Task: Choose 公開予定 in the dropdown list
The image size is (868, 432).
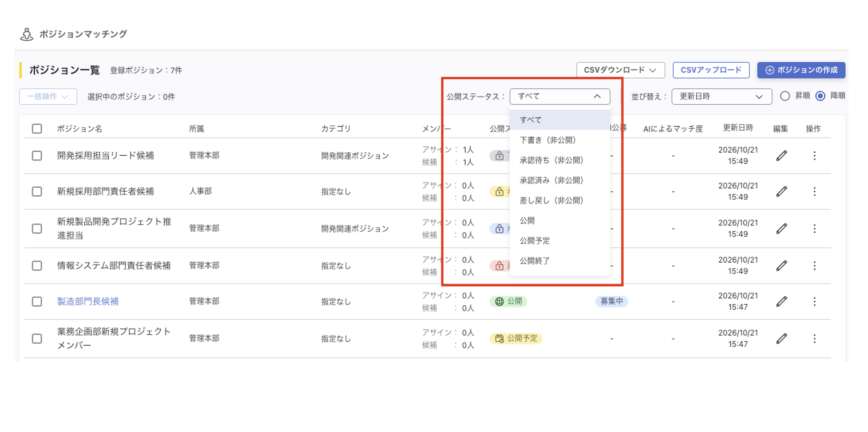Action: (x=560, y=241)
